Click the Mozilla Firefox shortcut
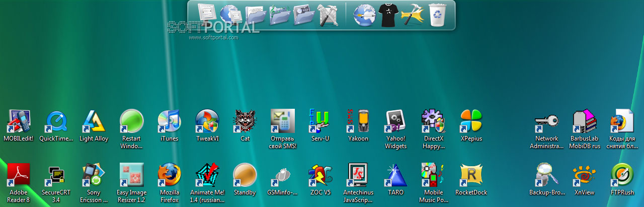Screen dimensions: 644x207 (169, 182)
